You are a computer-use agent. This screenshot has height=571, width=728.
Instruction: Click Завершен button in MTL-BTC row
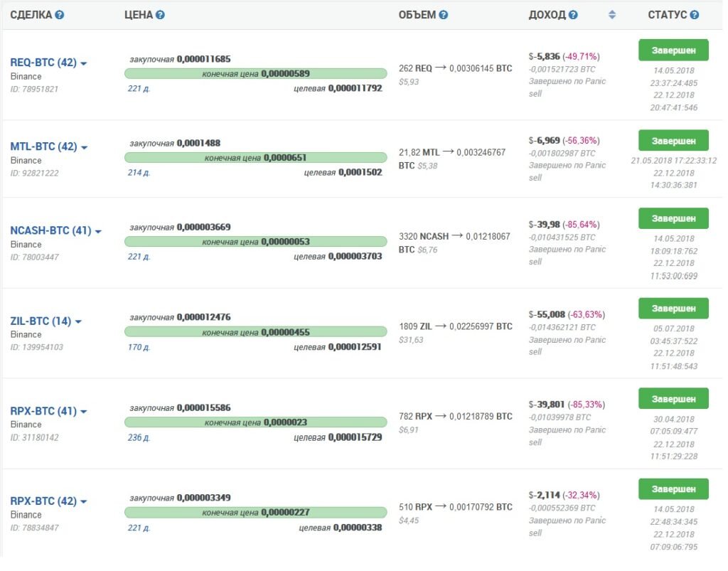(x=673, y=141)
